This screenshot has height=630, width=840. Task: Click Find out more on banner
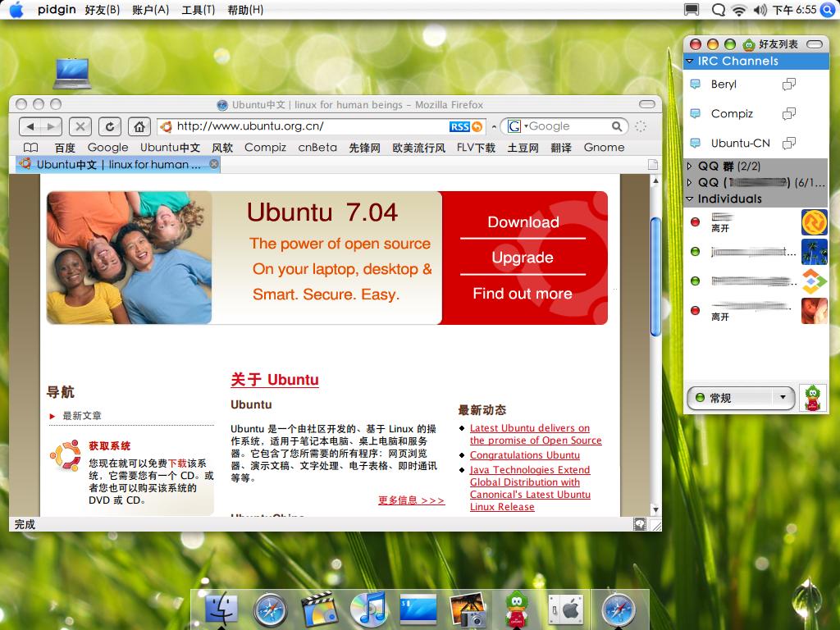pyautogui.click(x=523, y=294)
